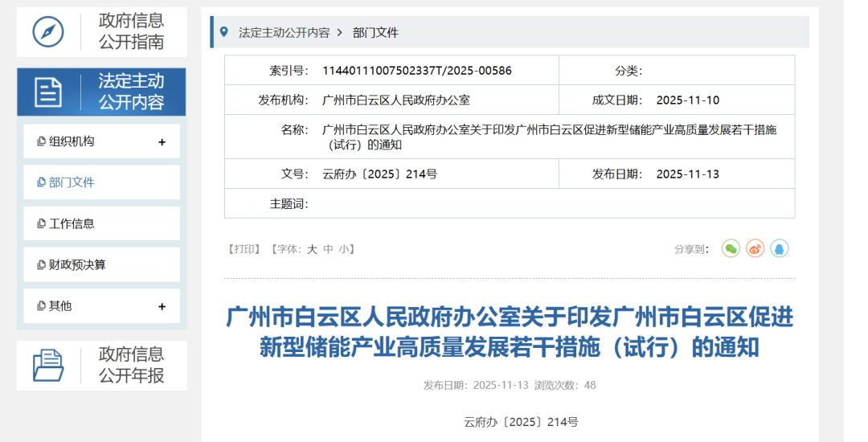The height and width of the screenshot is (442, 868).
Task: Set font size to 小
Action: point(344,249)
